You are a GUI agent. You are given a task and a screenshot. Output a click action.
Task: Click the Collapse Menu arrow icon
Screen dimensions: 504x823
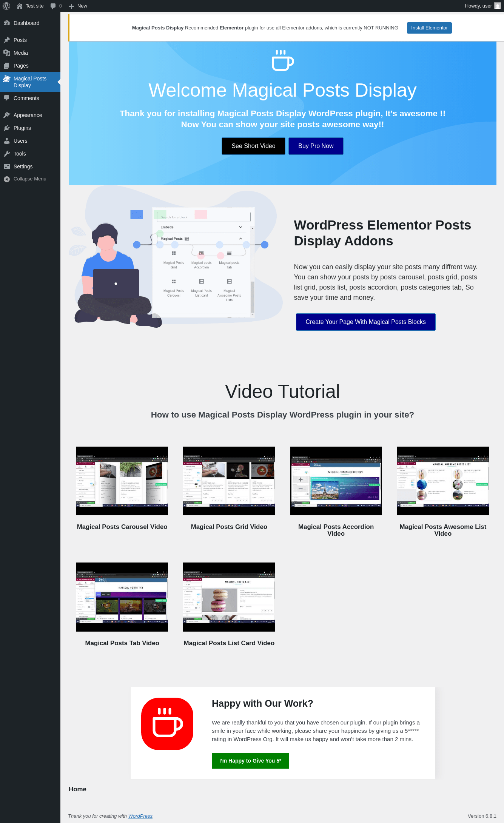click(7, 179)
